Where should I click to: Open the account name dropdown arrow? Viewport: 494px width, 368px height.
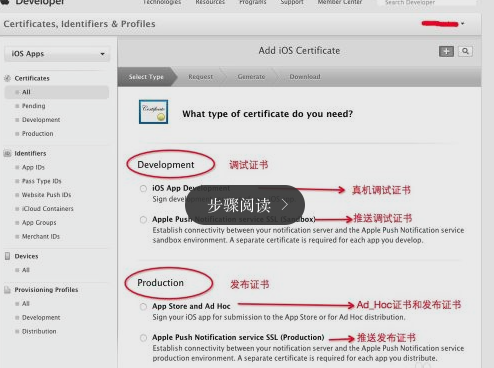[463, 24]
